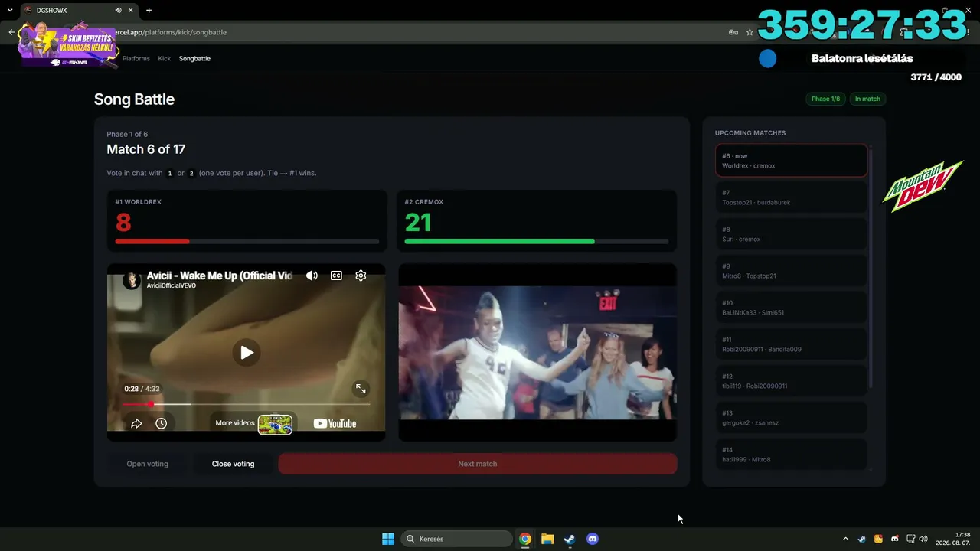
Task: Open Google Chrome from the taskbar
Action: click(525, 539)
